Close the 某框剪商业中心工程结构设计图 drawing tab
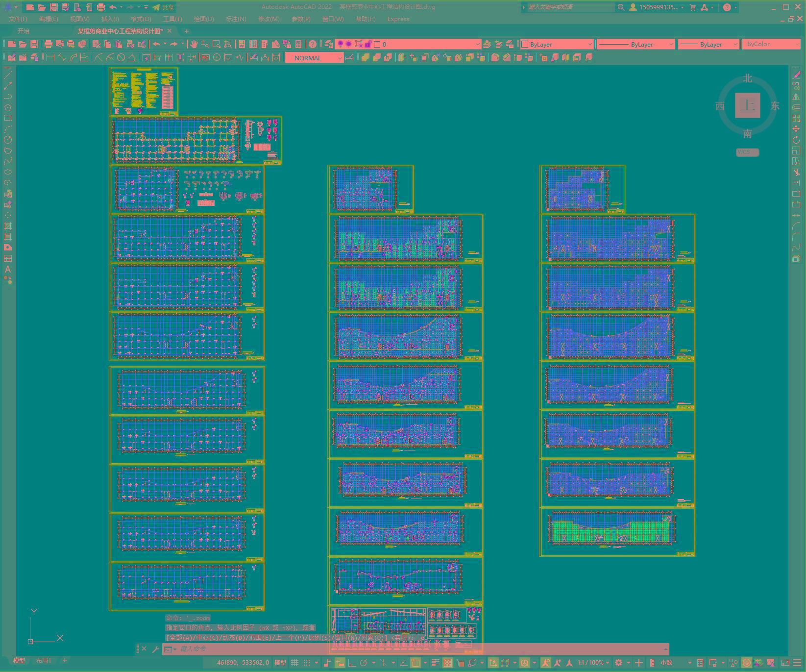806x672 pixels. tap(170, 31)
